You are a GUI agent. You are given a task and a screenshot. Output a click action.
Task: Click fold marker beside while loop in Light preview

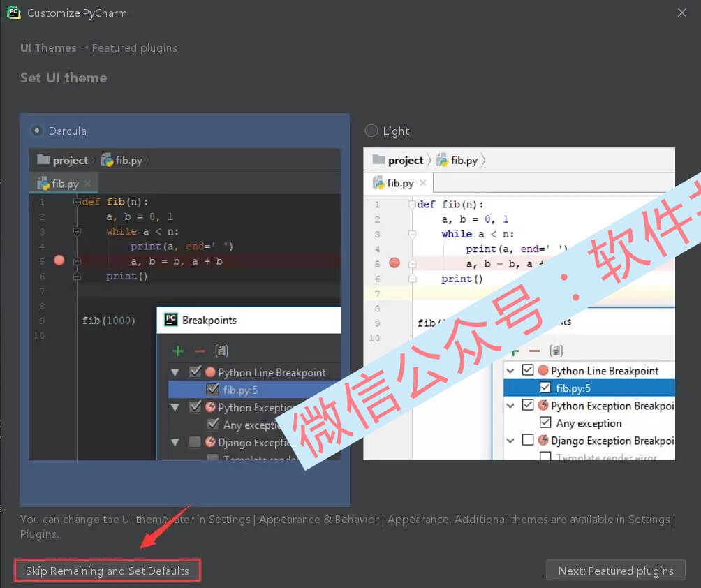coord(412,234)
